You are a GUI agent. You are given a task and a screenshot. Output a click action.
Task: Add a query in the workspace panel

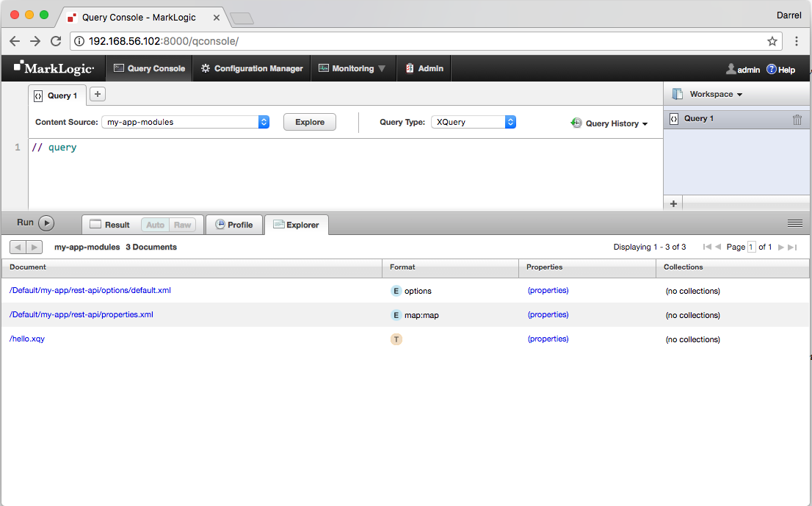click(x=673, y=203)
